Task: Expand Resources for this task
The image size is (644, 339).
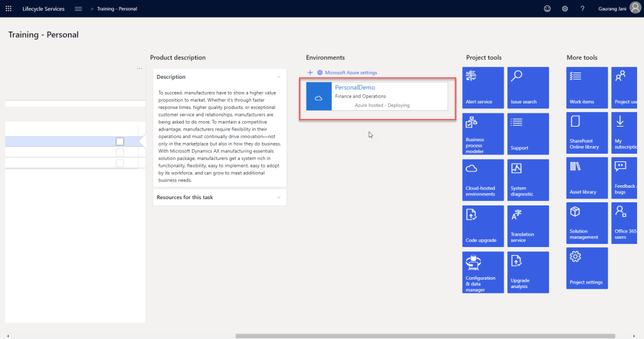Action: [x=278, y=197]
